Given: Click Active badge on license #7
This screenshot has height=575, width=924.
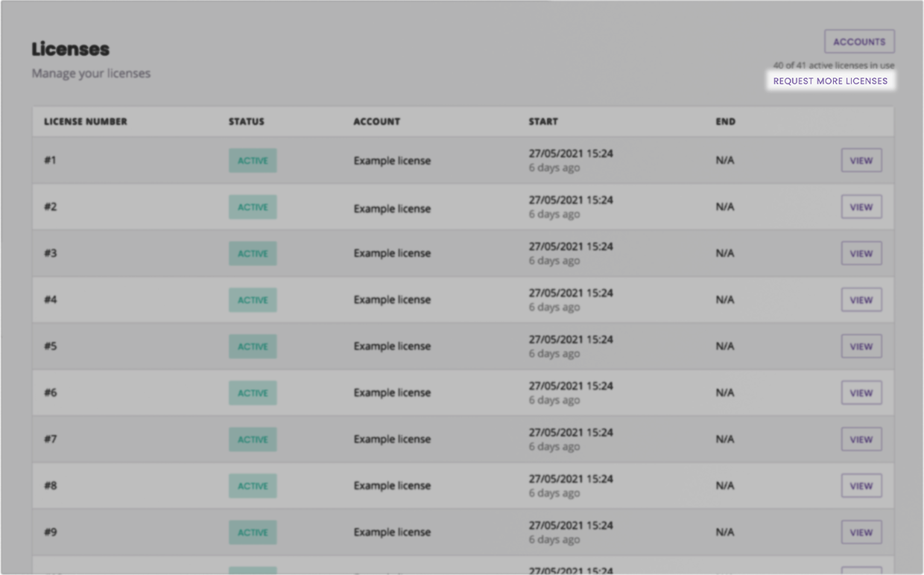Looking at the screenshot, I should click(253, 439).
